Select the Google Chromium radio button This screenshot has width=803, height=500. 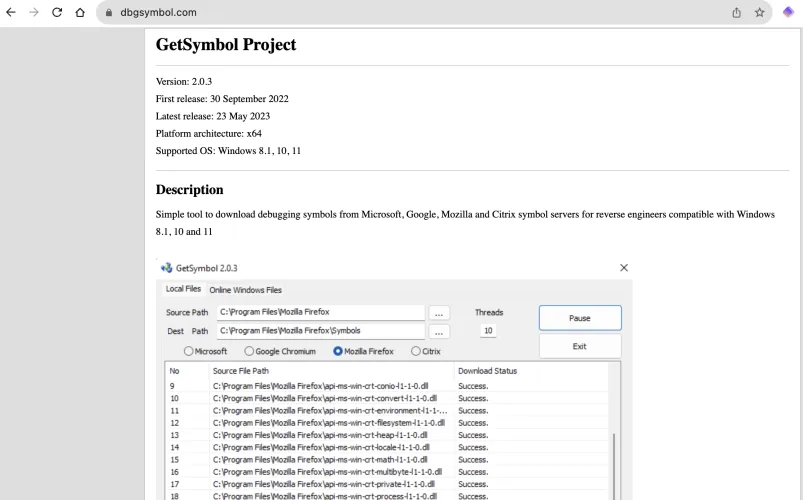pos(249,351)
